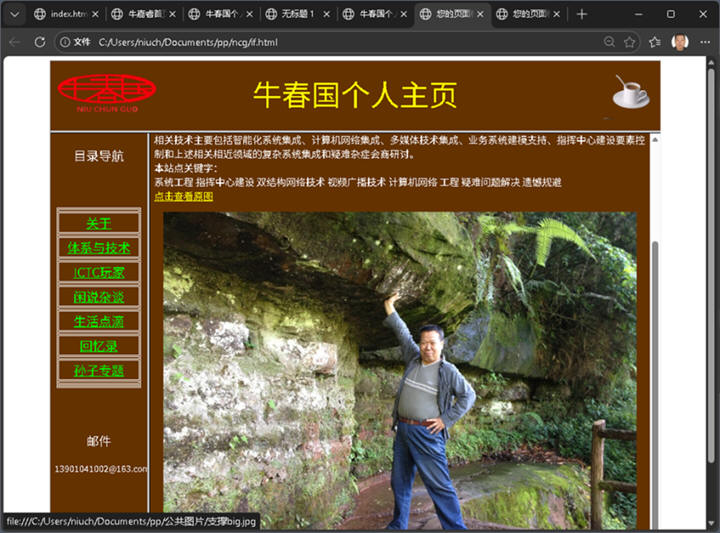Click the 邮件 label in sidebar

click(99, 441)
